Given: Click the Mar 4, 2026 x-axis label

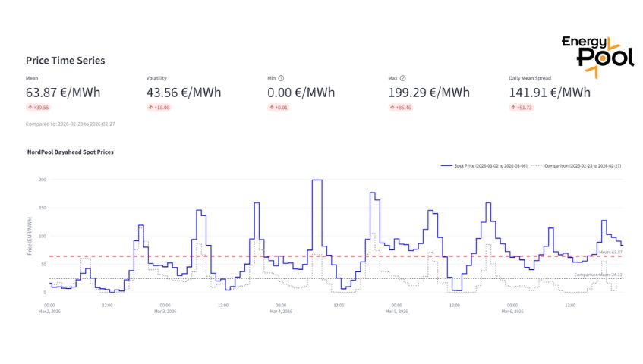Looking at the screenshot, I should point(281,311).
